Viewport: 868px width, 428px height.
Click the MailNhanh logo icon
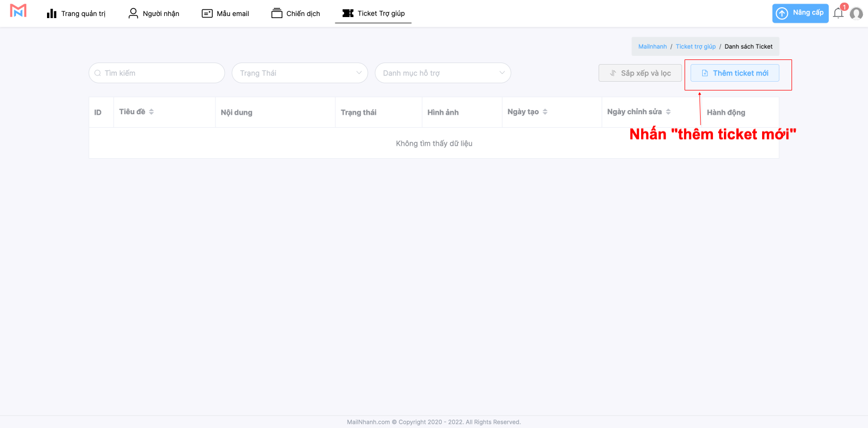18,11
